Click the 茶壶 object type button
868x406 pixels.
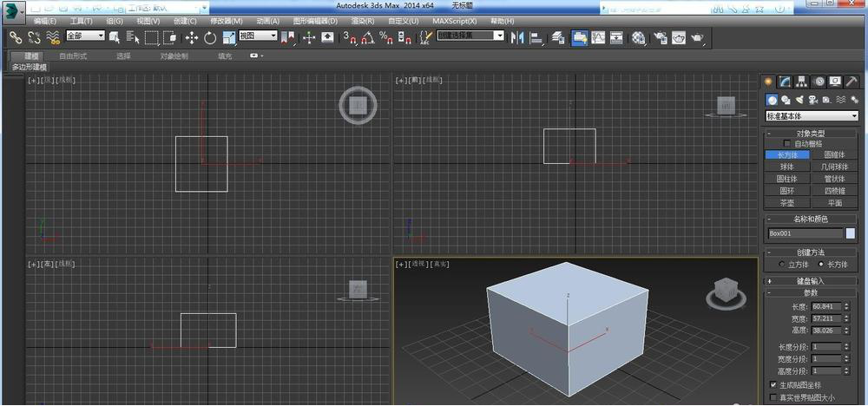click(x=786, y=203)
